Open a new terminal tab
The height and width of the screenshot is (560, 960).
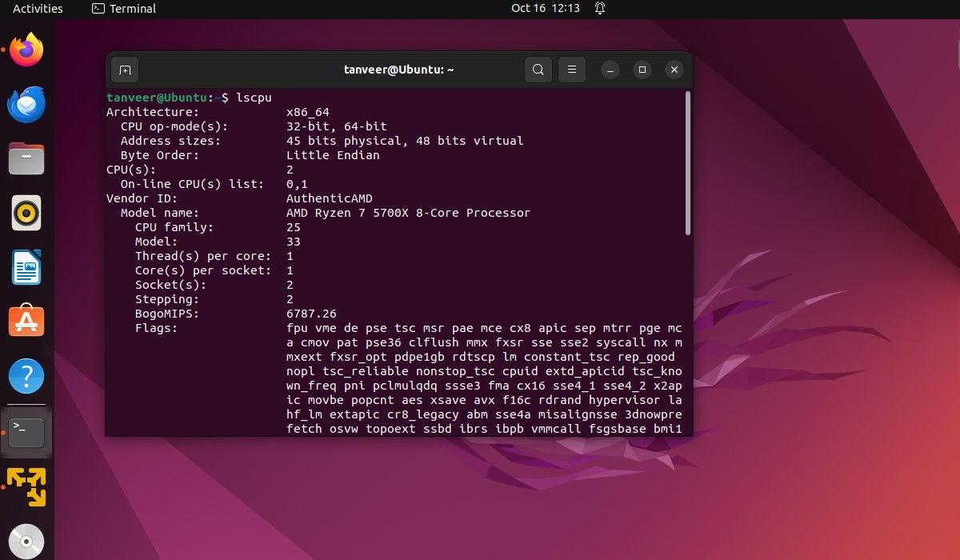[x=125, y=70]
